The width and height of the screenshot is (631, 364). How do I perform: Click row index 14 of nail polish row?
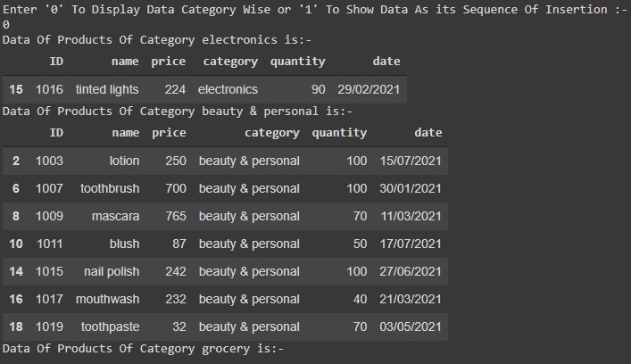16,271
